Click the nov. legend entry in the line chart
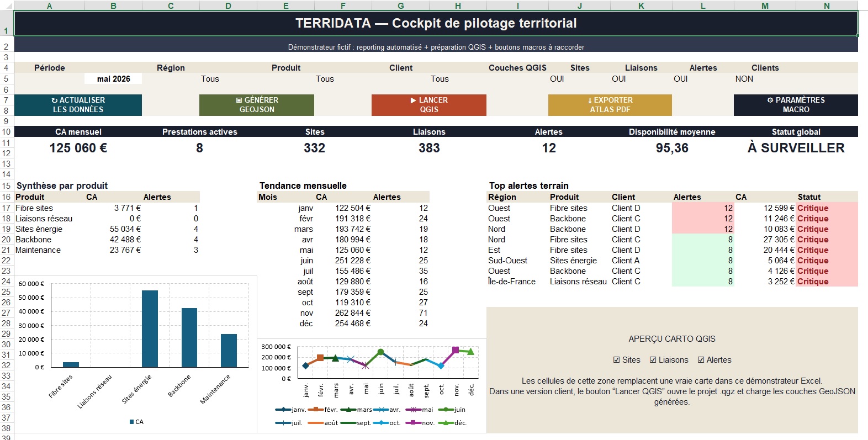This screenshot has height=440, width=868. pos(420,423)
